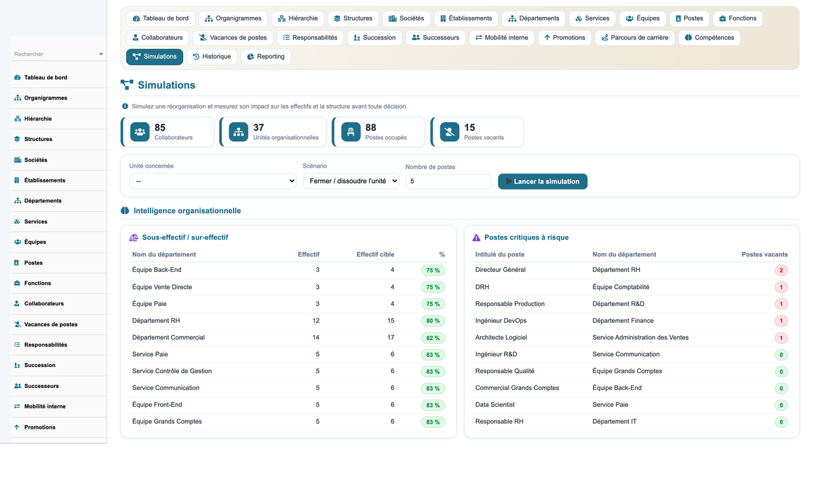Click the sidebar Hiérarchie icon
The image size is (814, 504).
click(x=17, y=119)
